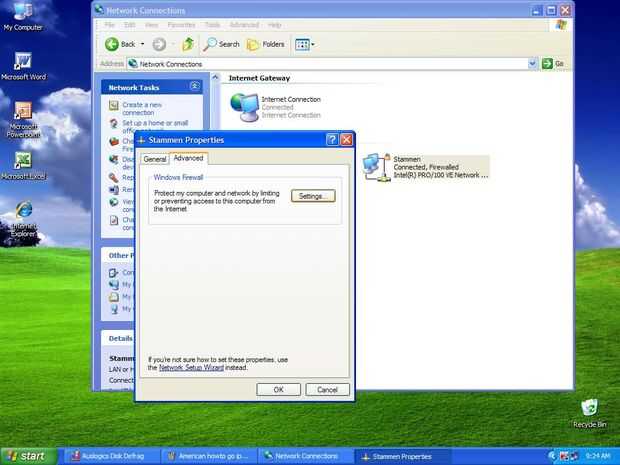Open the Favorites menu
The width and height of the screenshot is (620, 465).
coord(181,25)
